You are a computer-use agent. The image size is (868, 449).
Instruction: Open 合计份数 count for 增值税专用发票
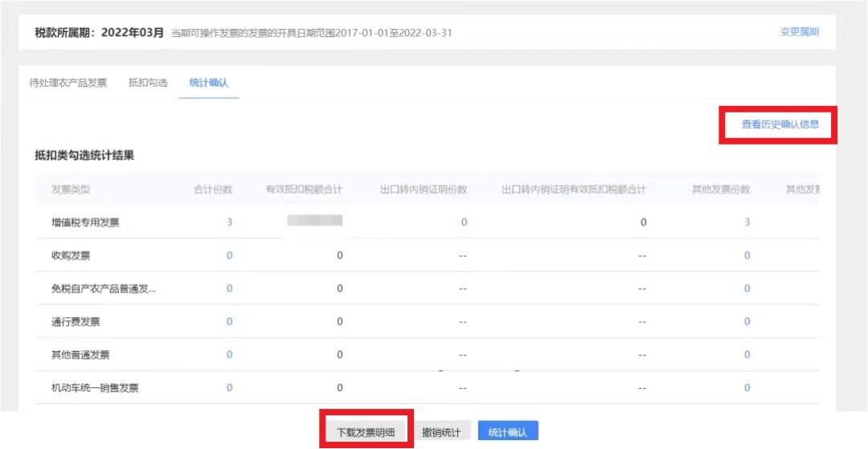point(229,222)
